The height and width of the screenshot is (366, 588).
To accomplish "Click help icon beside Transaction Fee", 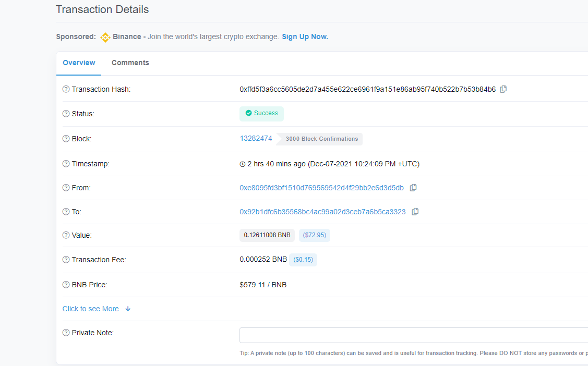I will coord(66,260).
